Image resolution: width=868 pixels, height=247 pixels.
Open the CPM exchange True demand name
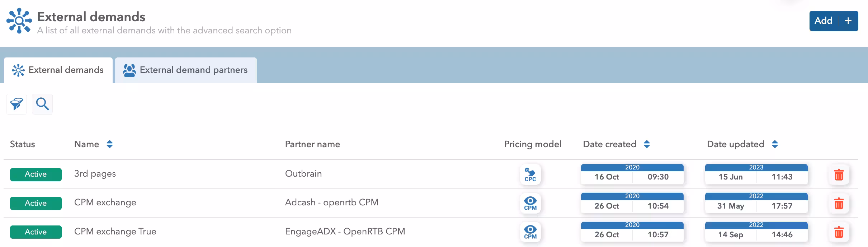pyautogui.click(x=115, y=232)
